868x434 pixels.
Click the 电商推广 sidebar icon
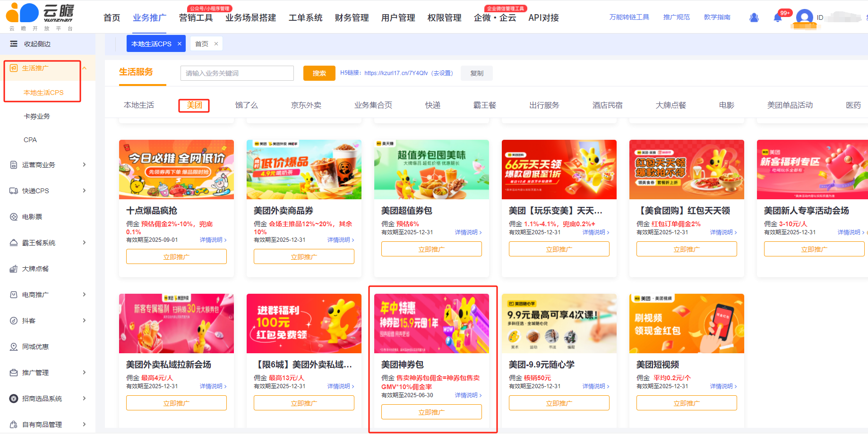tap(14, 295)
